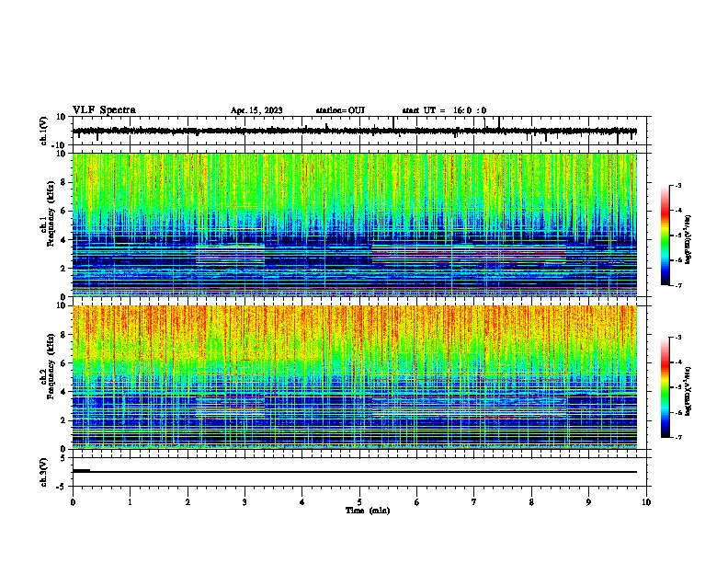Click the "VLF Spectra" plot title
This screenshot has height=563, width=728.
104,110
